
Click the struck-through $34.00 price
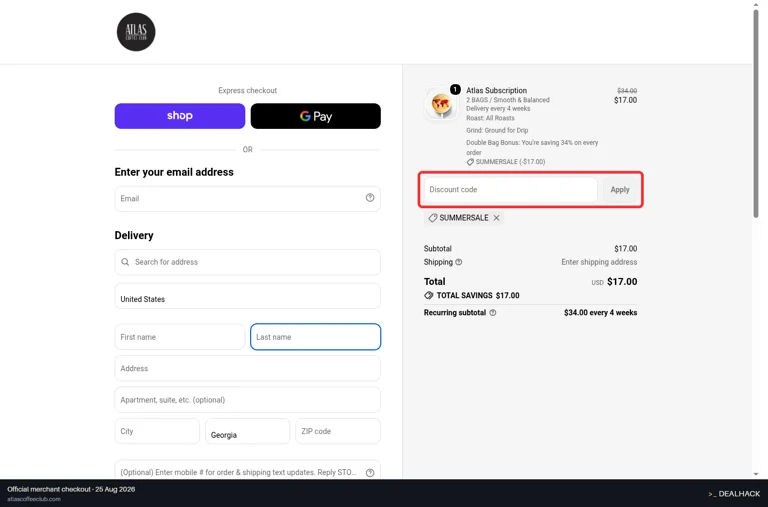click(x=627, y=91)
